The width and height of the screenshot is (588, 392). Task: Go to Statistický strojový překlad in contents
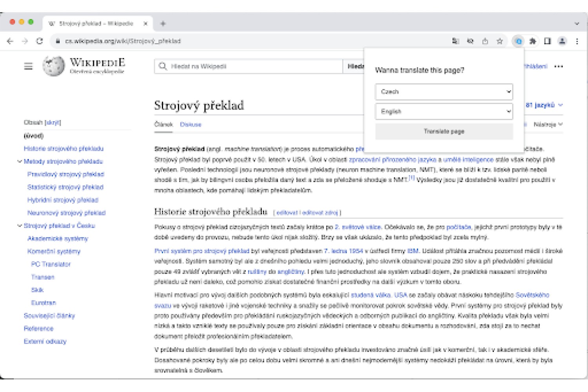click(x=65, y=187)
